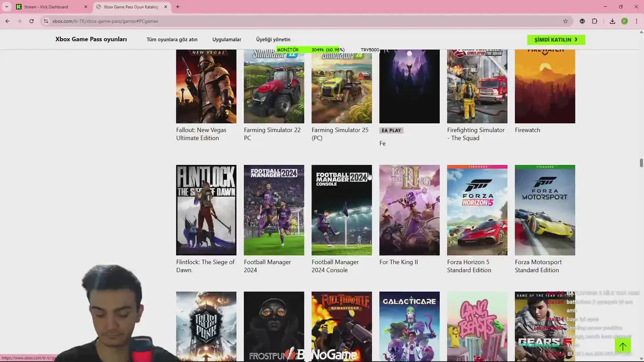This screenshot has height=362, width=644.
Task: Click the Flintlock: The Siege of Dawn title
Action: 205,266
